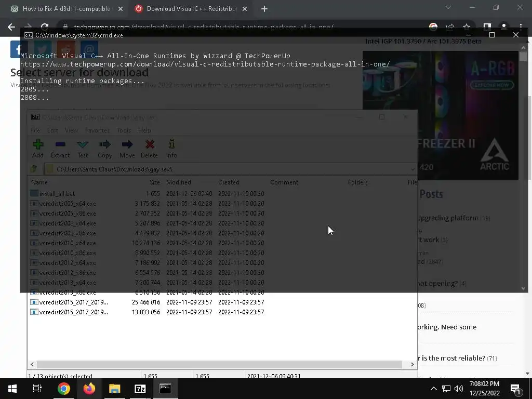The height and width of the screenshot is (399, 532).
Task: Open the Chrome tab search chevron
Action: tap(448, 7)
